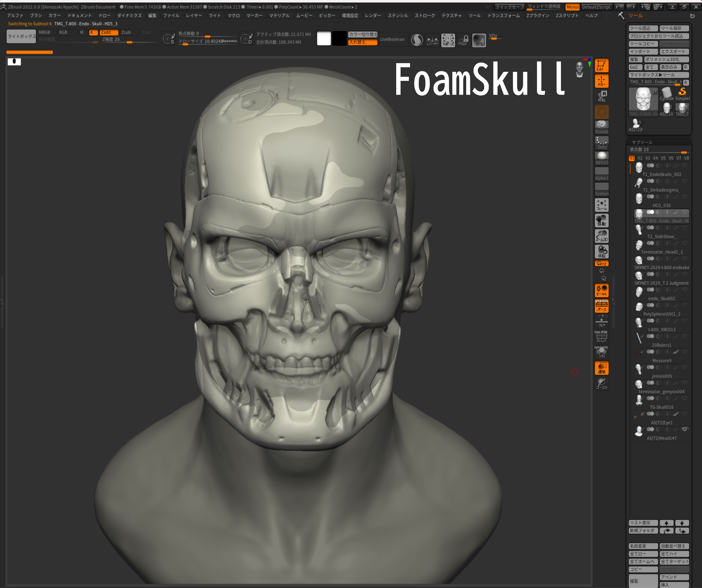
Task: Open the Standard brush selector
Action: tap(601, 127)
